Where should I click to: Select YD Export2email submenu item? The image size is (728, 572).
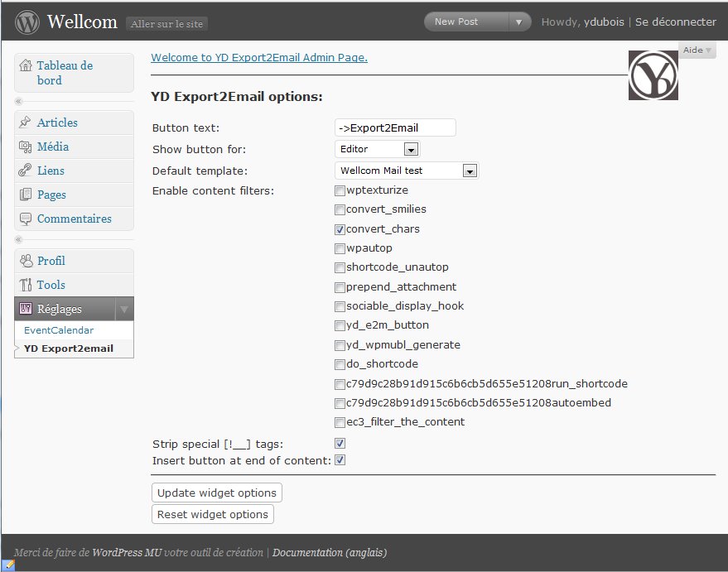pos(69,348)
